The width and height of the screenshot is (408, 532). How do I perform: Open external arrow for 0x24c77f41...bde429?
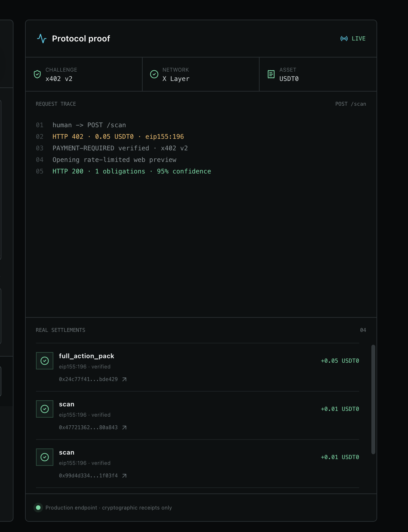click(x=124, y=379)
